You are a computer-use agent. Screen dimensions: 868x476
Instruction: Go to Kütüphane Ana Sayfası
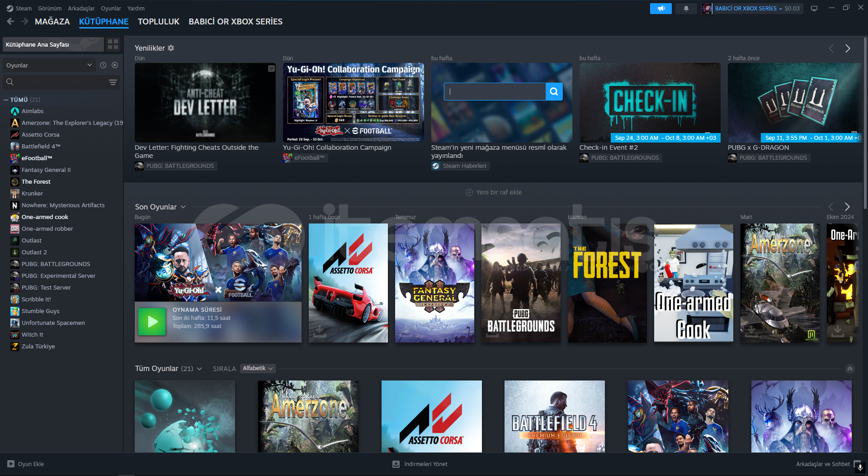(x=53, y=44)
